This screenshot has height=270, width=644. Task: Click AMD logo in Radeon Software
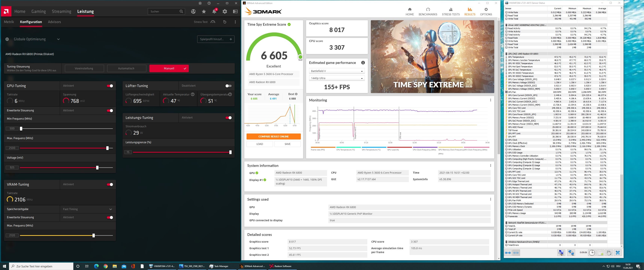pyautogui.click(x=6, y=11)
